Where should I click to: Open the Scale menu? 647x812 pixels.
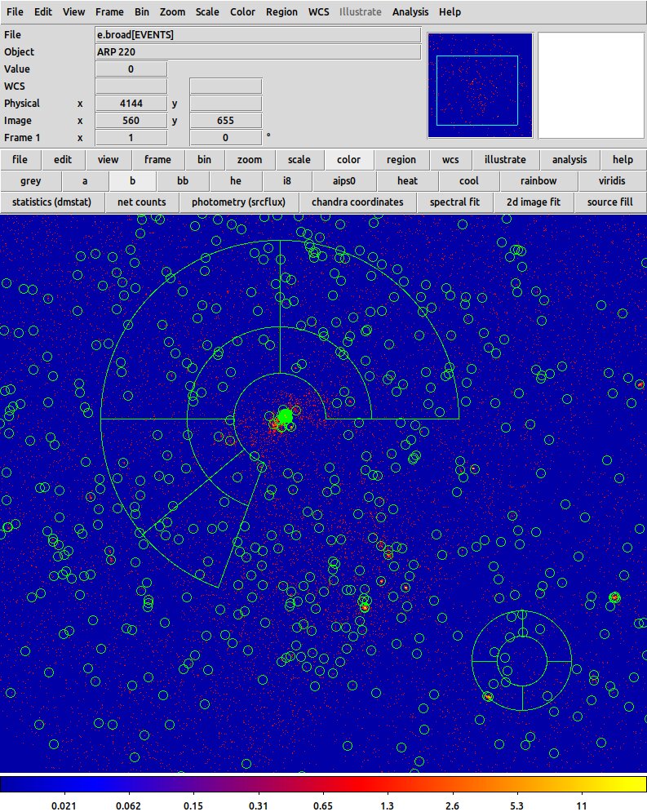tap(207, 11)
